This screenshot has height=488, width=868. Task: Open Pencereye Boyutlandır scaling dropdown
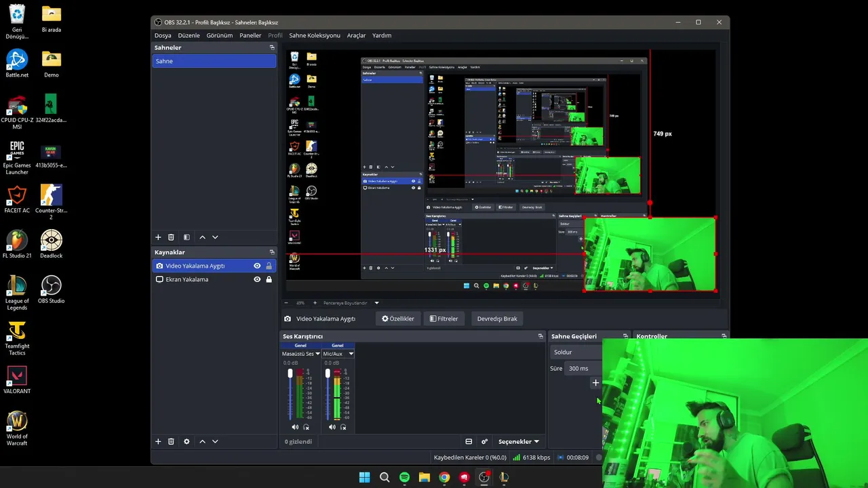350,303
